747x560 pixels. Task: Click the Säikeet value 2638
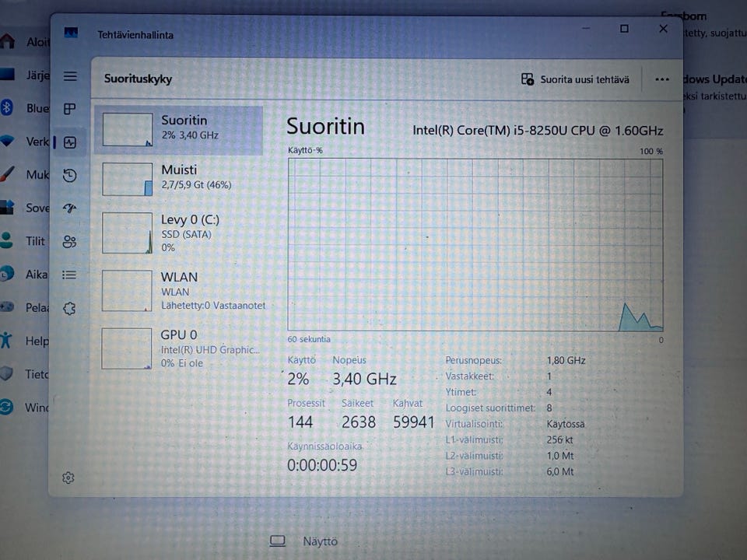pos(358,422)
